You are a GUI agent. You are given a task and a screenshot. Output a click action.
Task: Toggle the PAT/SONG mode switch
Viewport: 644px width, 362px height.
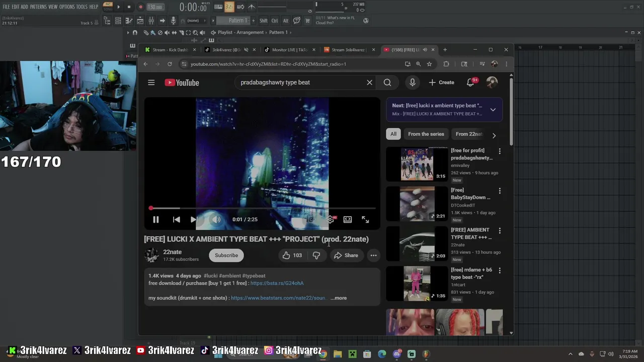pyautogui.click(x=107, y=7)
